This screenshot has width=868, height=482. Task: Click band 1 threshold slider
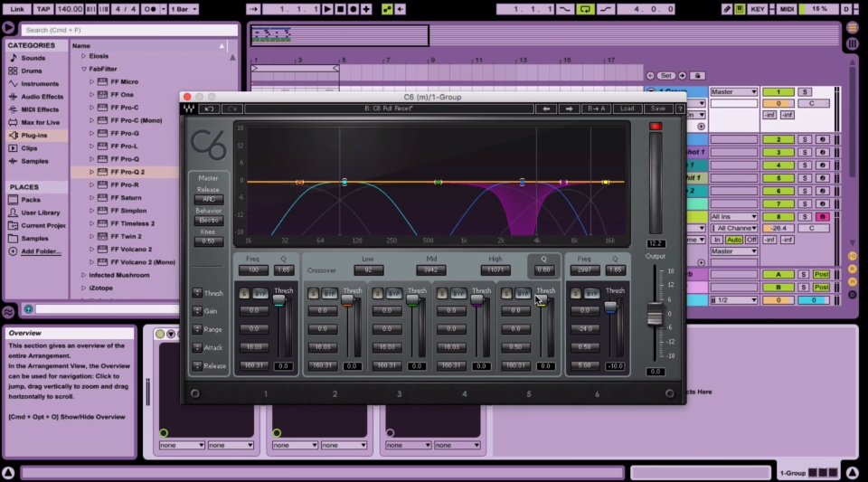click(279, 300)
